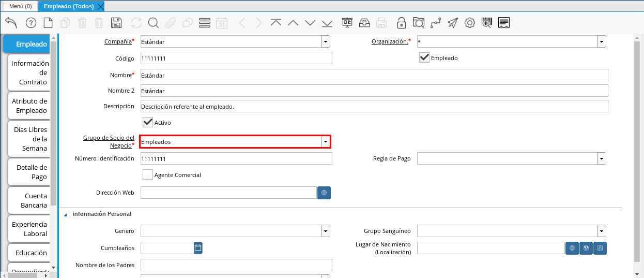Switch to the Menú (0) tab

[20, 6]
